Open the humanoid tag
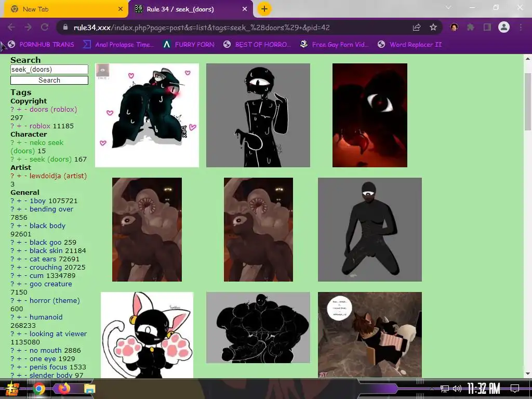 coord(46,317)
